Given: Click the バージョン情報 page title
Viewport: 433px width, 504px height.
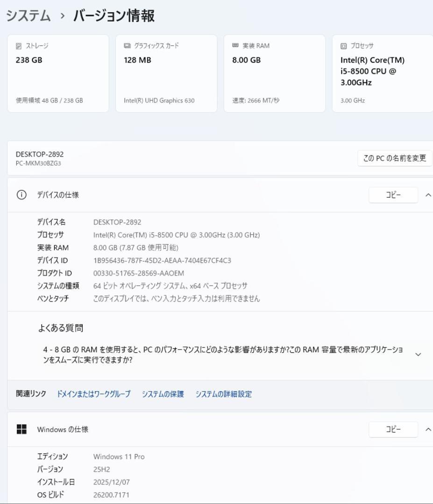Looking at the screenshot, I should (x=114, y=15).
